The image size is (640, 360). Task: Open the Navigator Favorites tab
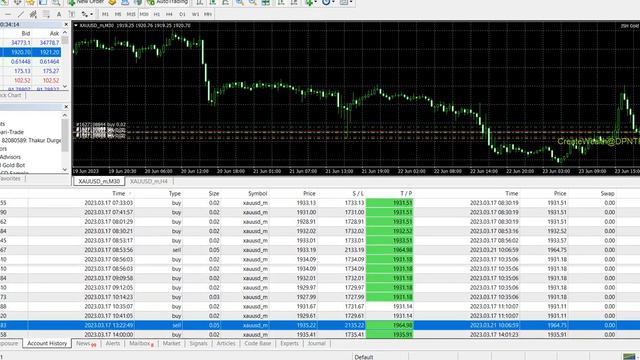pos(10,178)
